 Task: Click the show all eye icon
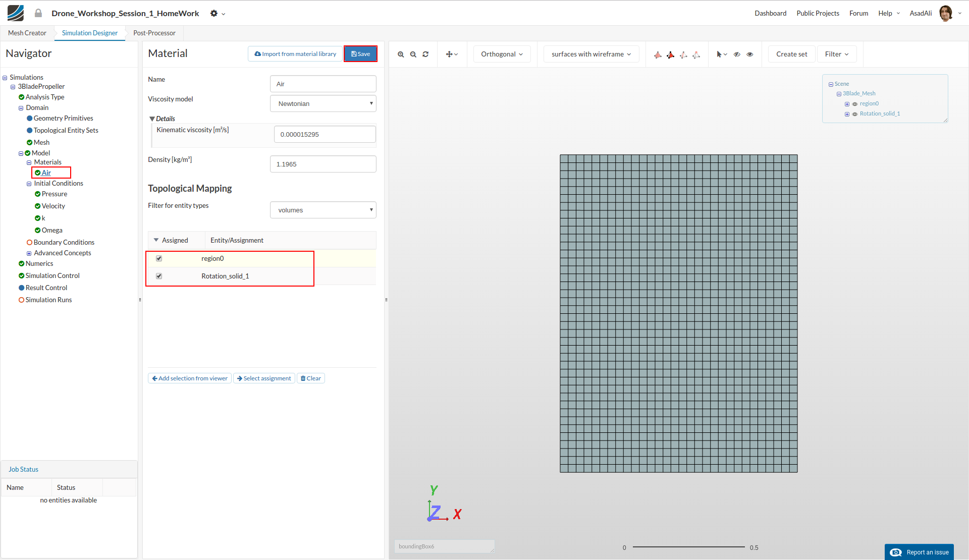[x=750, y=54]
